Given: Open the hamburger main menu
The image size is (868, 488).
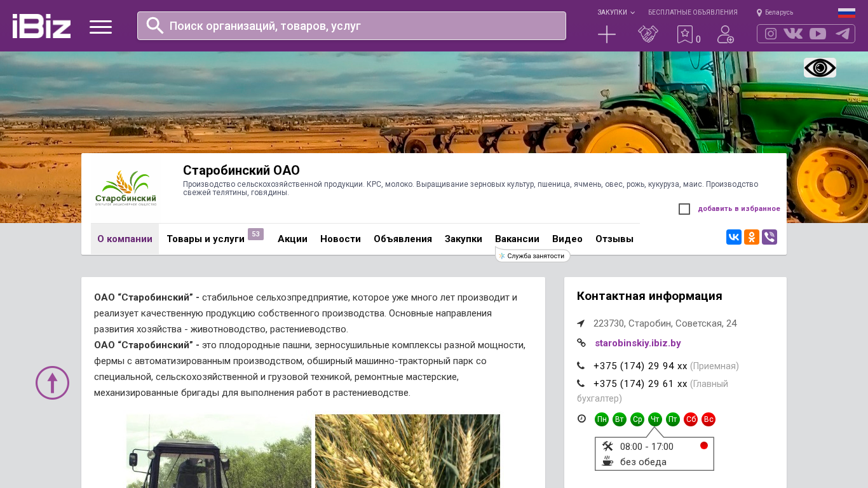Looking at the screenshot, I should tap(100, 27).
